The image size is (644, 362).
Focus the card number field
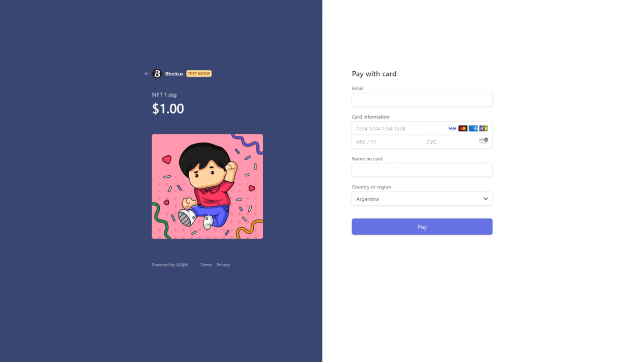(422, 128)
